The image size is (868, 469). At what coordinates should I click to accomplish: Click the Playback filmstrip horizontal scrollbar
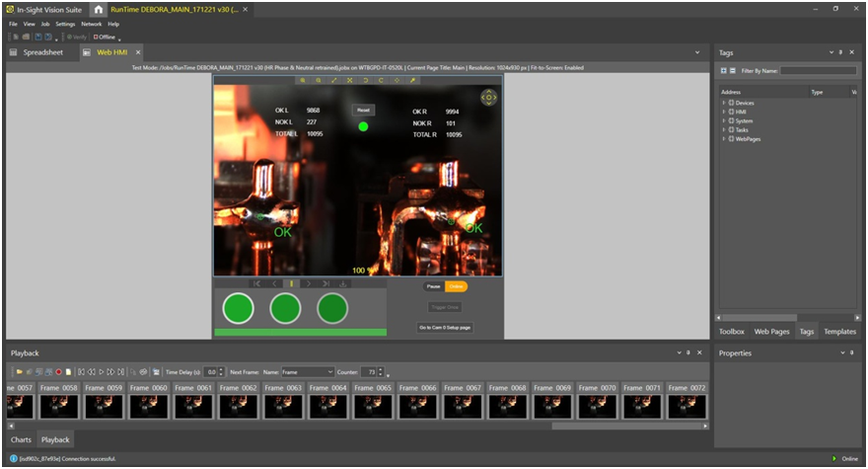pyautogui.click(x=628, y=427)
